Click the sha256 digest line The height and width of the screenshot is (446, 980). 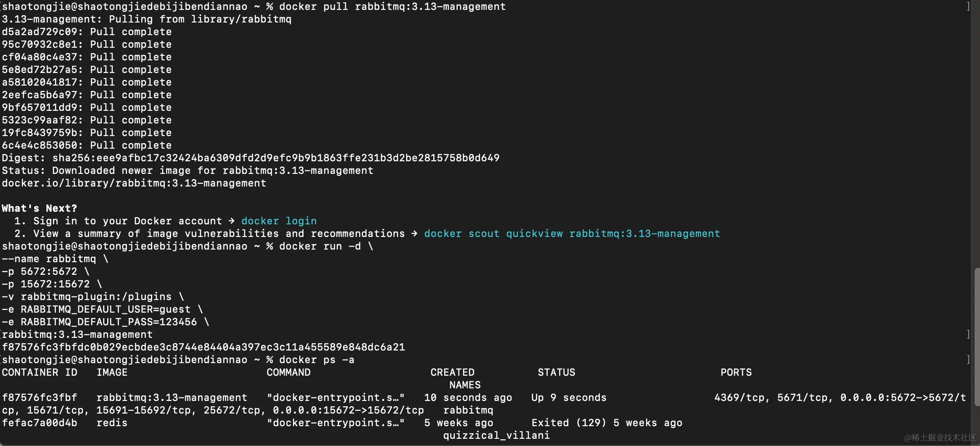pos(250,158)
